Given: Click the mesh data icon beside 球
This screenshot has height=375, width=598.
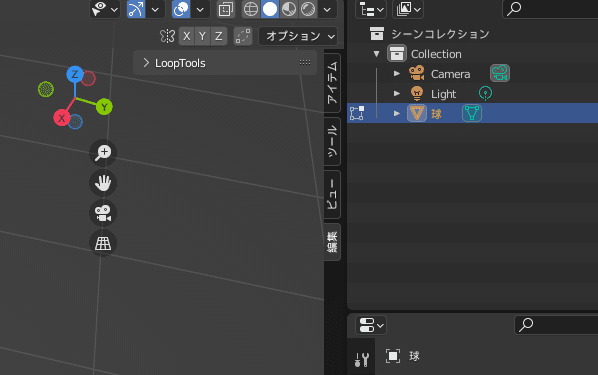Looking at the screenshot, I should [472, 113].
